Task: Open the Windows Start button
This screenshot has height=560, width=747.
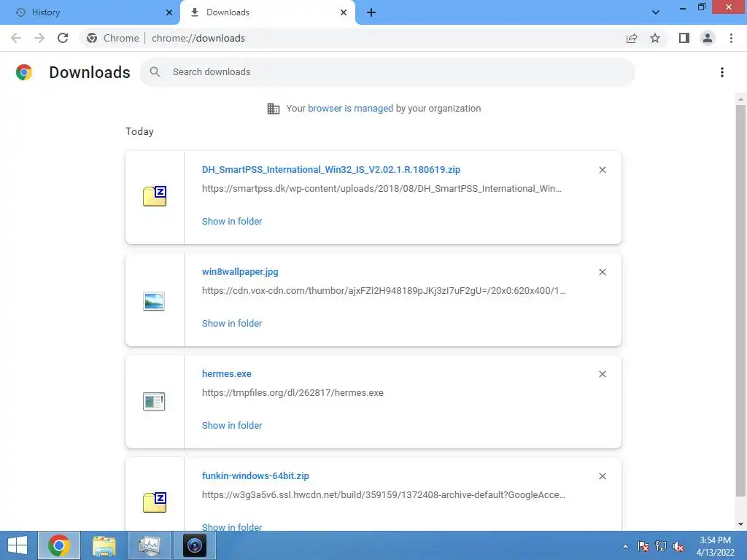Action: coord(18,545)
